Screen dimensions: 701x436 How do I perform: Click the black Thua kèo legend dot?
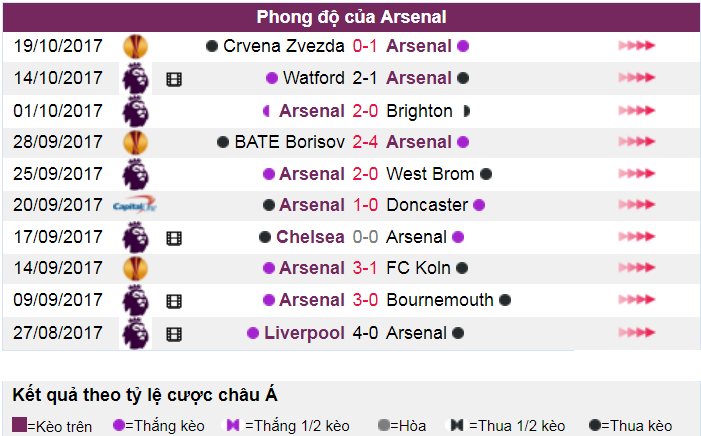pyautogui.click(x=595, y=425)
